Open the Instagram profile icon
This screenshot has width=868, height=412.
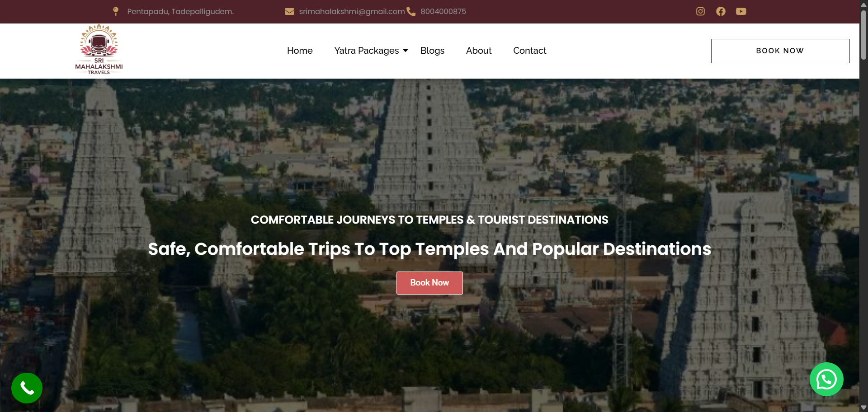(700, 11)
